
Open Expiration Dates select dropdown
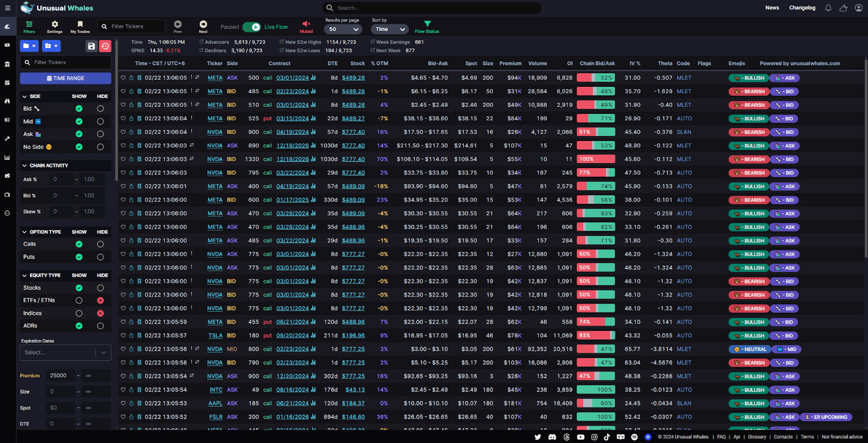coord(66,352)
